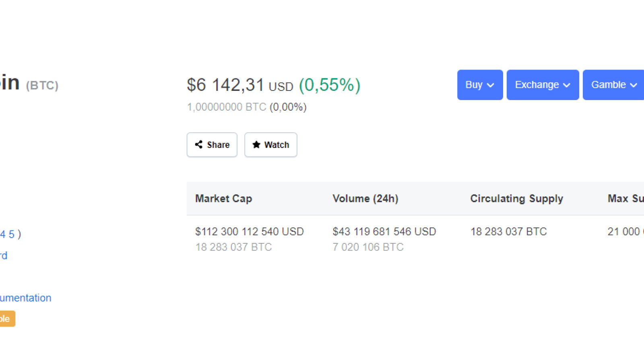Open the Buy dropdown menu
This screenshot has height=362, width=644.
[x=480, y=85]
